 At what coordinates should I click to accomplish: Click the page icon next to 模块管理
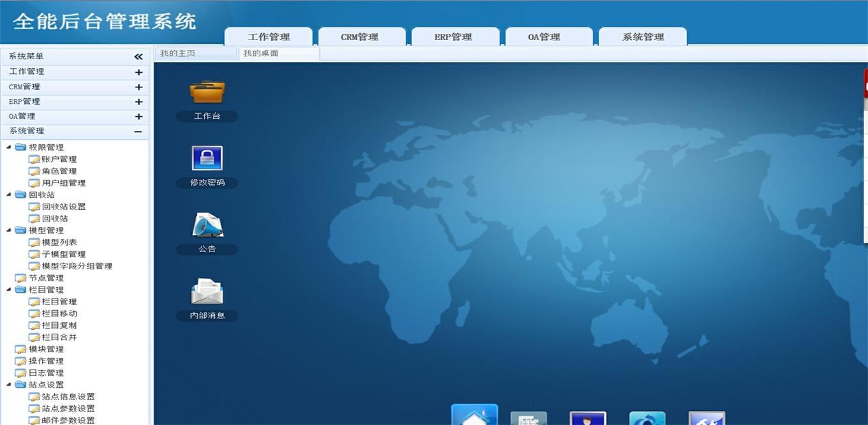[x=20, y=349]
